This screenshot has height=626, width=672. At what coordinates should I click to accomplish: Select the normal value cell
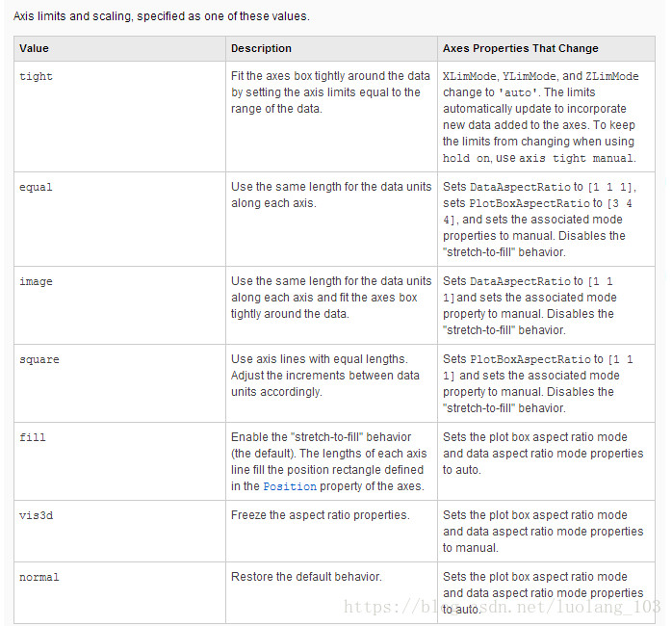pyautogui.click(x=119, y=593)
